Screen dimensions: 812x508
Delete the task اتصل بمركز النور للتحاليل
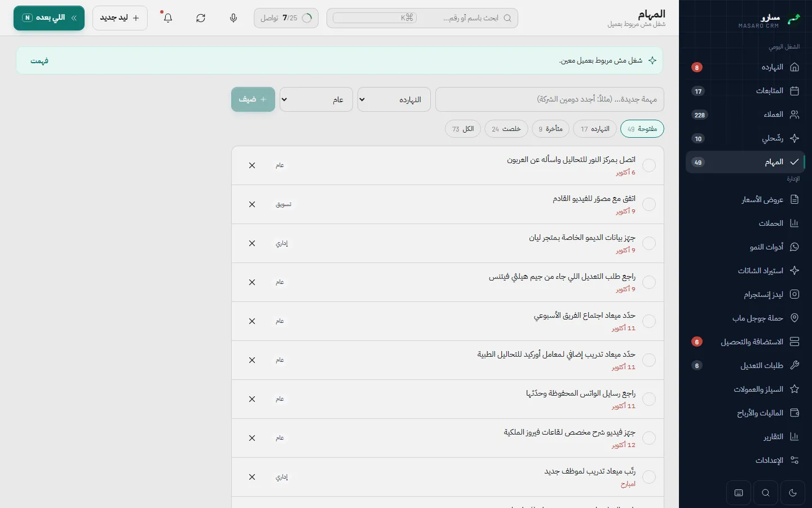(252, 165)
